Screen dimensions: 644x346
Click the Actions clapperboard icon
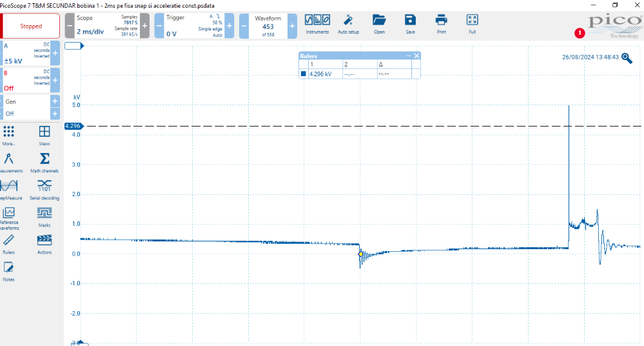[x=44, y=243]
